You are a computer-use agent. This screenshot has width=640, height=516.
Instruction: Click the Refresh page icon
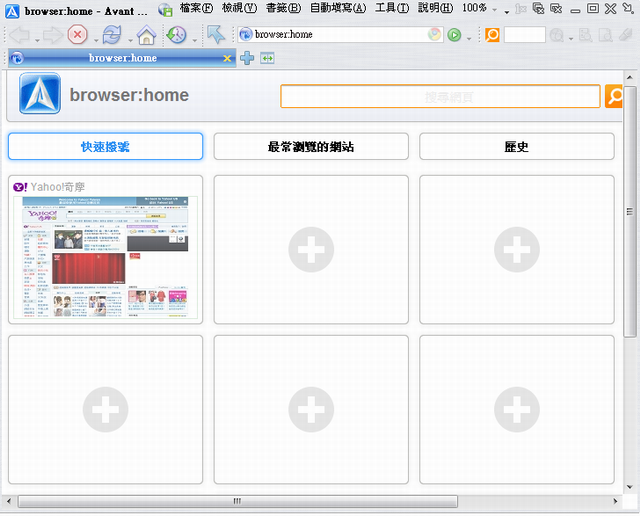(111, 35)
